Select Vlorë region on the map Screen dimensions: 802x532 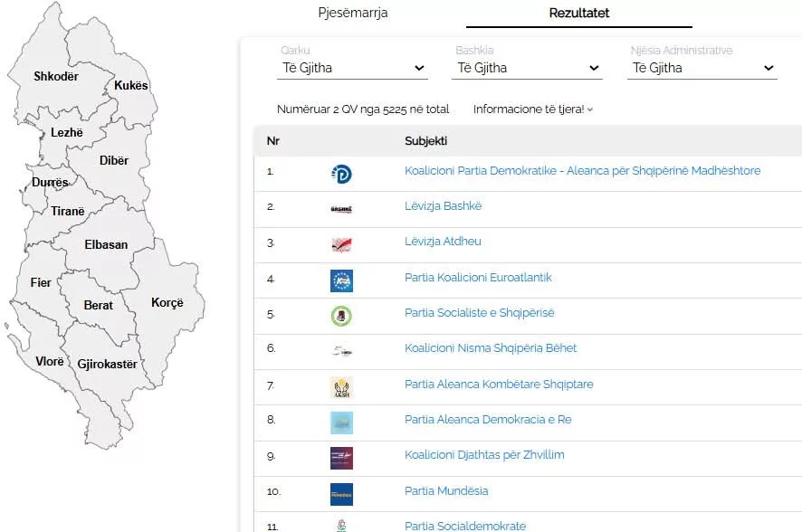click(50, 362)
